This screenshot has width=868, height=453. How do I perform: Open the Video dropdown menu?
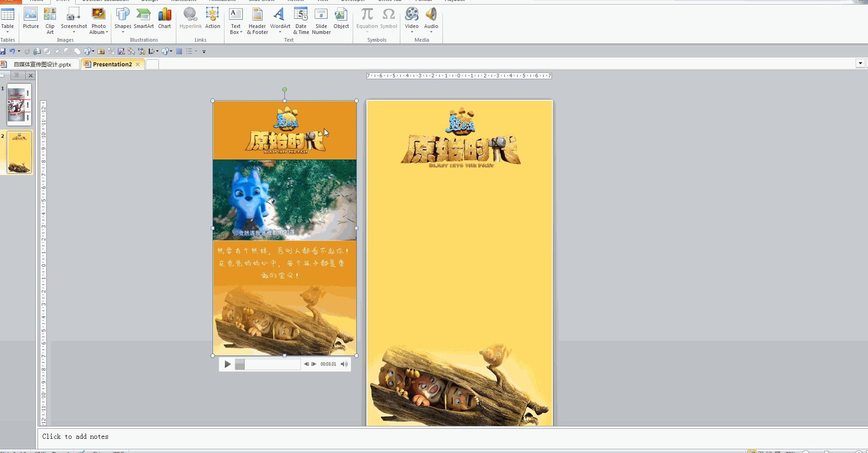coord(411,32)
